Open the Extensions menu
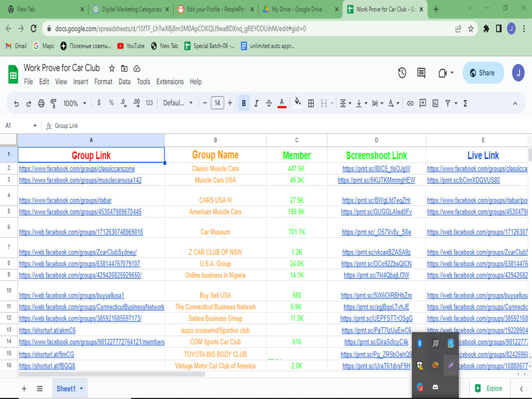This screenshot has width=532, height=399. coord(170,82)
